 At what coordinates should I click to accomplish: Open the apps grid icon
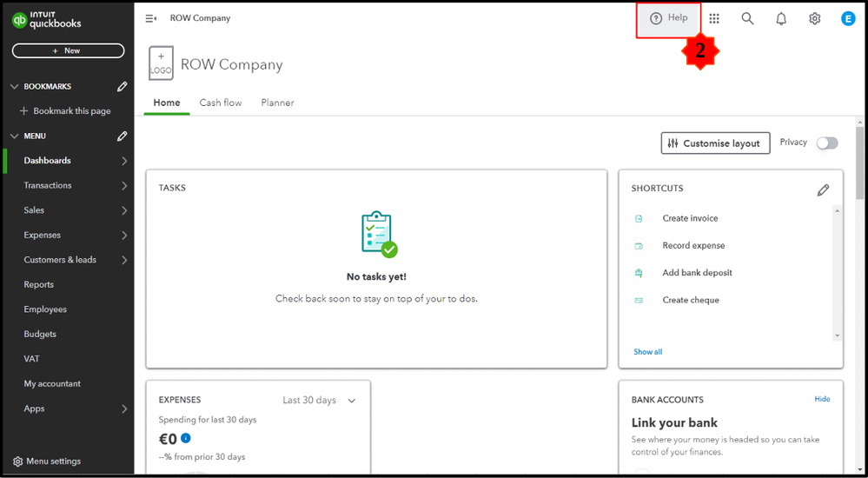(714, 18)
